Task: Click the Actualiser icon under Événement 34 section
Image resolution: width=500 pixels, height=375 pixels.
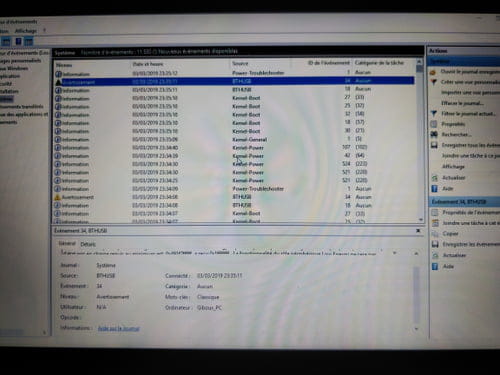Action: pos(435,255)
